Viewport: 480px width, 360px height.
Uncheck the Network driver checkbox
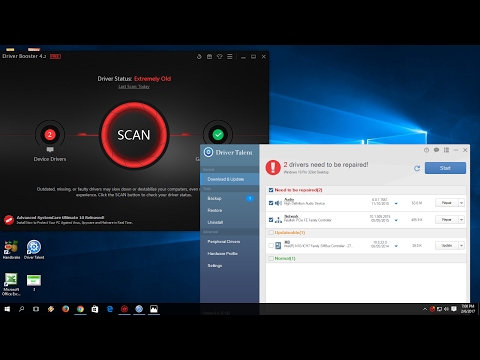point(271,220)
